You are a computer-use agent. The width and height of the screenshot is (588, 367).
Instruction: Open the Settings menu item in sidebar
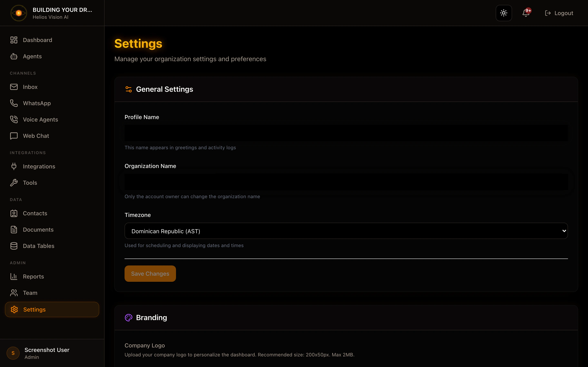point(34,310)
